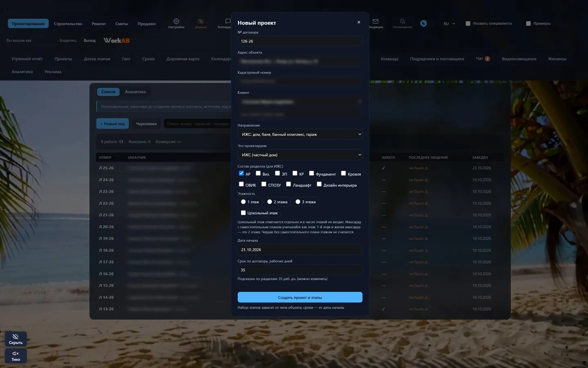Close the Новый проект dialog
The image size is (588, 368).
(359, 22)
